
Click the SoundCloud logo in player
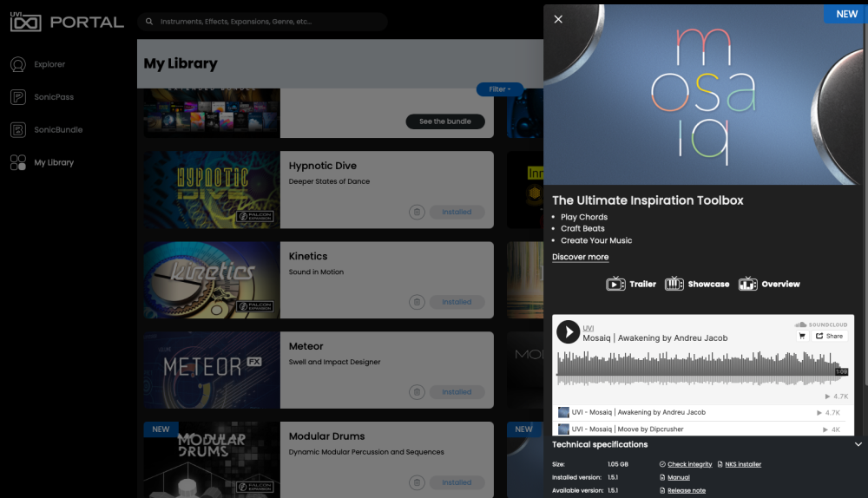821,324
